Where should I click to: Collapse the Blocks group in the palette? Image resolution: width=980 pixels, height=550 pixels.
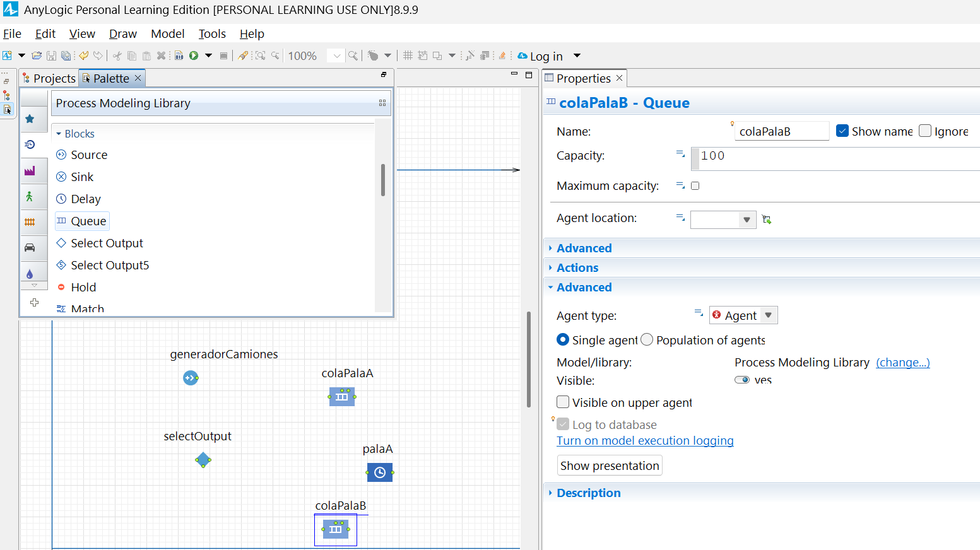tap(59, 134)
